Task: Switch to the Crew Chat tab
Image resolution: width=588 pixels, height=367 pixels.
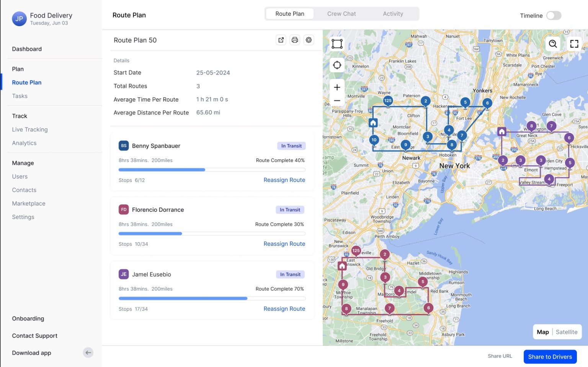Action: coord(341,13)
